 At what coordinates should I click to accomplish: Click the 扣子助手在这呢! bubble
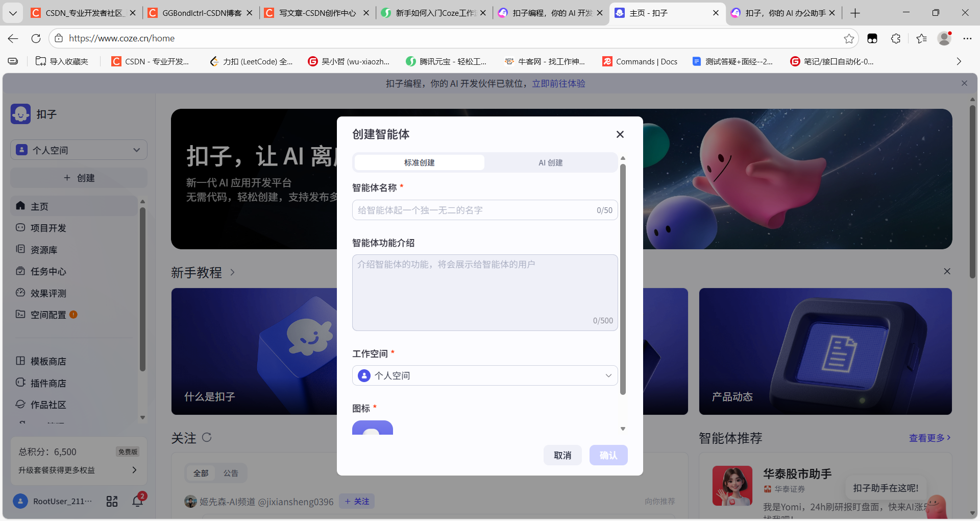tap(886, 488)
